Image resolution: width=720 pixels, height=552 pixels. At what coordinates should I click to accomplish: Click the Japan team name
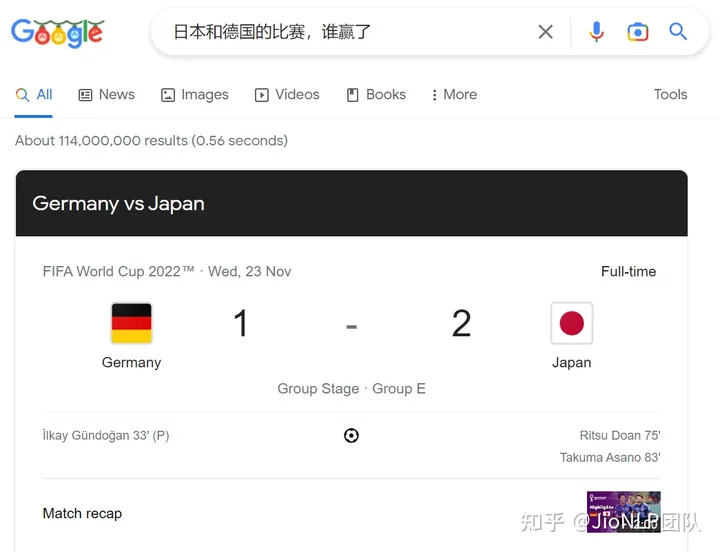(x=572, y=362)
